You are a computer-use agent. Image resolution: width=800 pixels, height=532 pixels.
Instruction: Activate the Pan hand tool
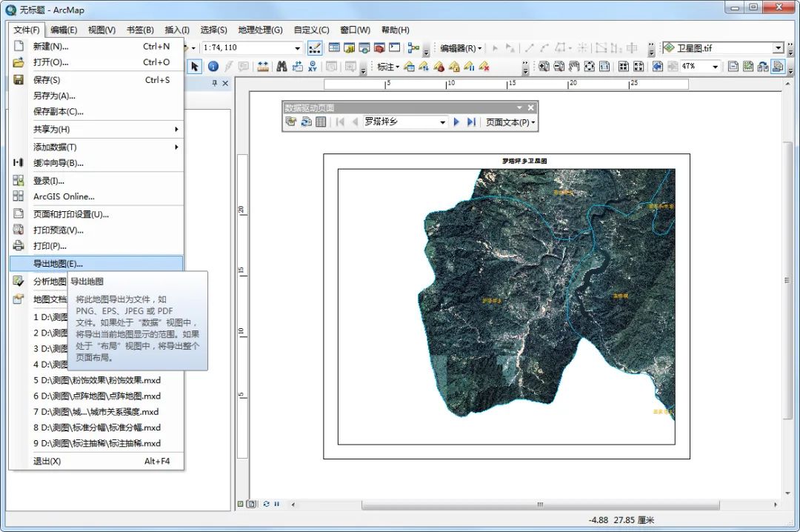[573, 65]
